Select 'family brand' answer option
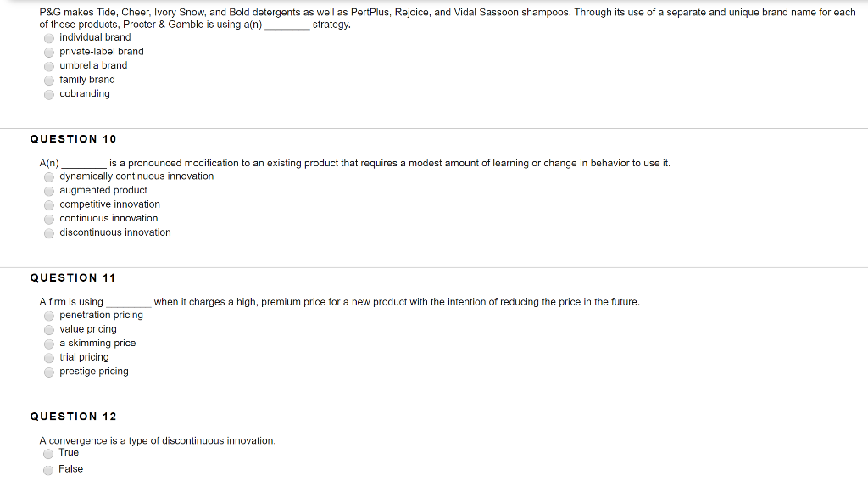The height and width of the screenshot is (498, 868). [49, 81]
